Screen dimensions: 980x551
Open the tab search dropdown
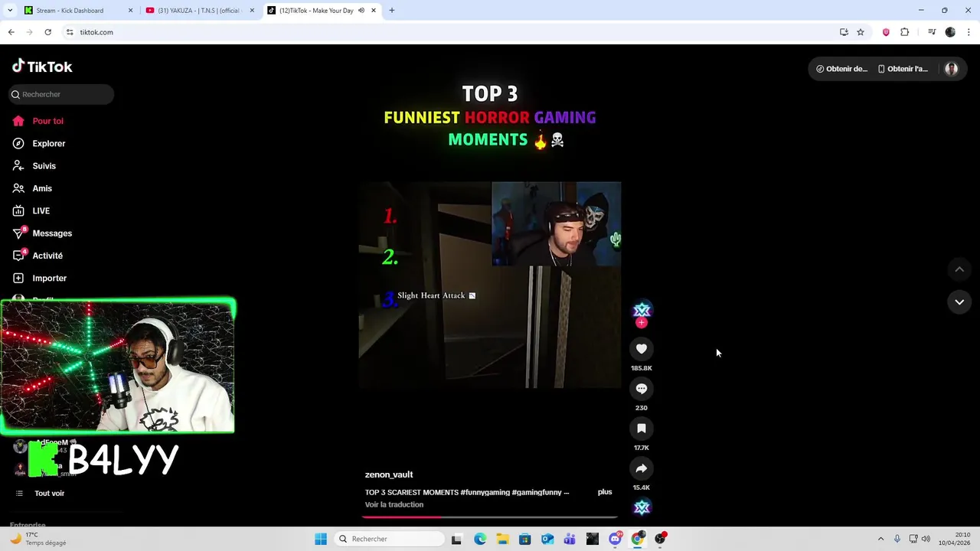(x=10, y=11)
